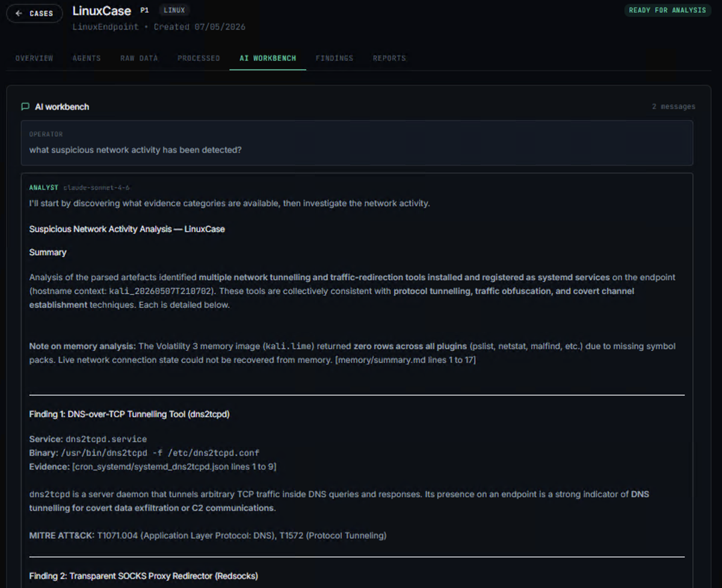Click the dns2tcpd.service service name
The image size is (722, 588).
click(106, 439)
